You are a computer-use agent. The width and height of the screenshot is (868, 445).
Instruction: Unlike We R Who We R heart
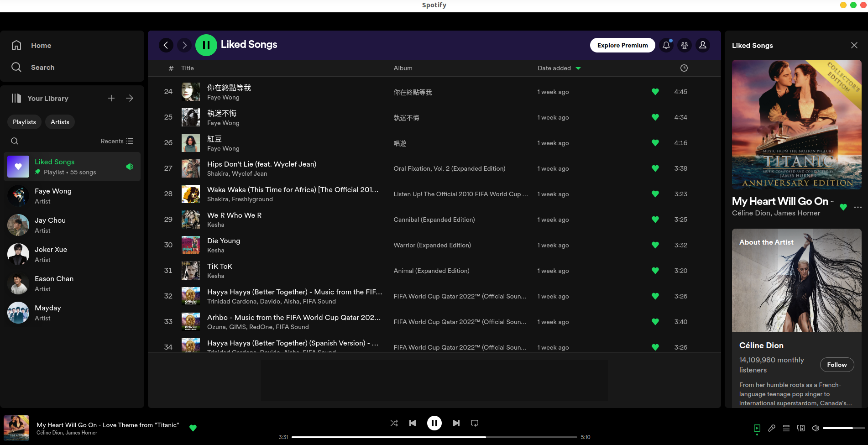(655, 220)
